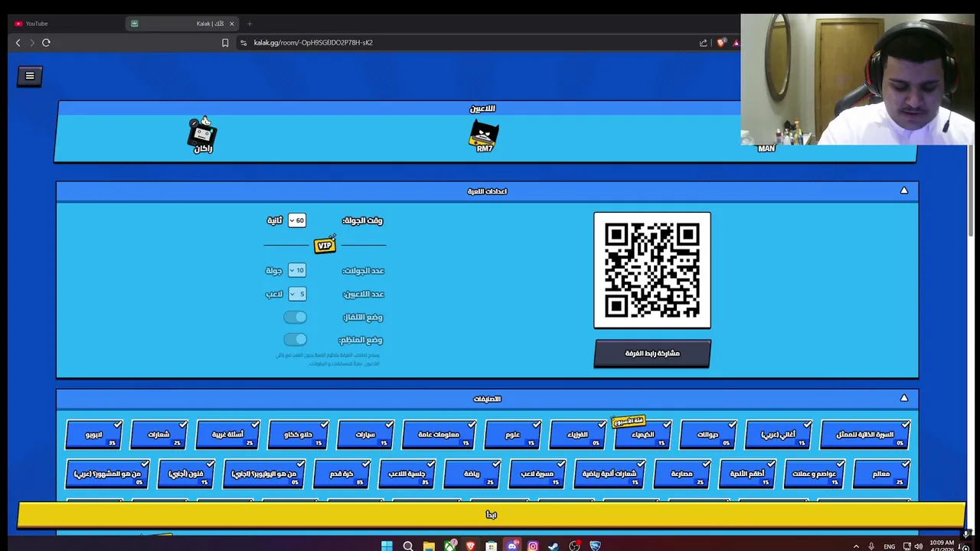Uncheck the معلومات عامة category
The image size is (980, 551).
coord(439,435)
